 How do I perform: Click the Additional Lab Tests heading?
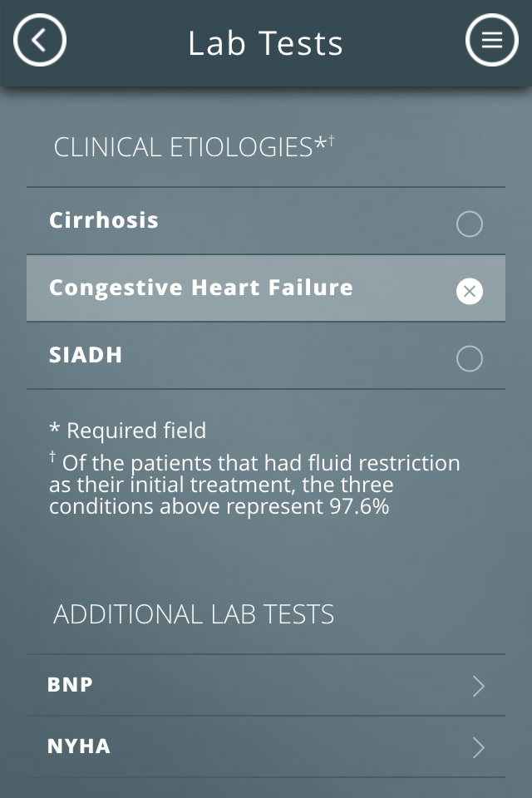(194, 615)
